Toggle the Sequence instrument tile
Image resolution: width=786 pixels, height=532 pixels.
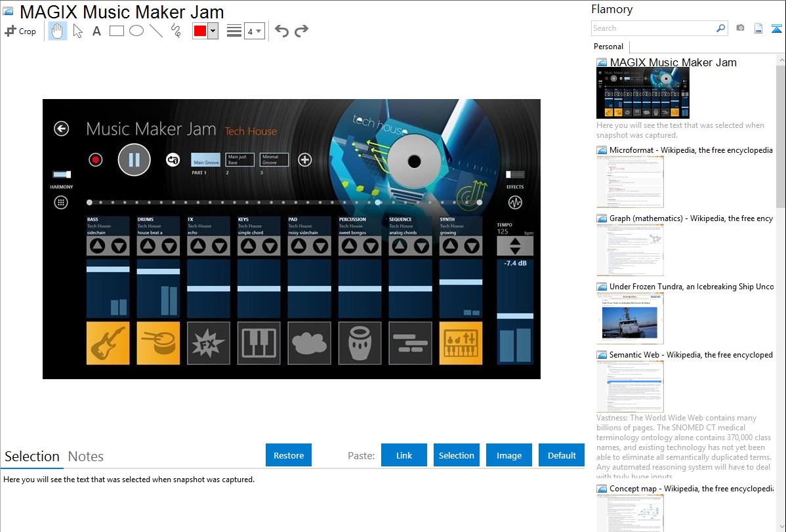(x=411, y=343)
